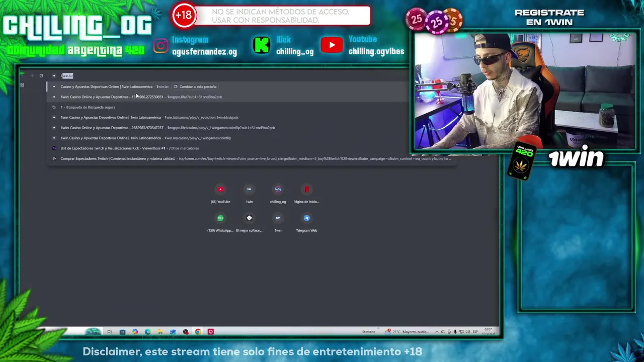Click the browser reload button

click(41, 76)
